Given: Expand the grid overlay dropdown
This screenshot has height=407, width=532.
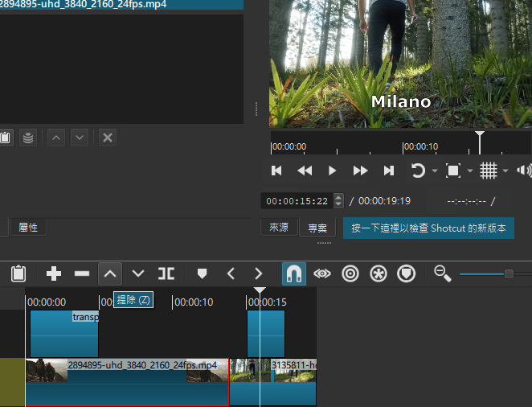Looking at the screenshot, I should click(x=505, y=171).
